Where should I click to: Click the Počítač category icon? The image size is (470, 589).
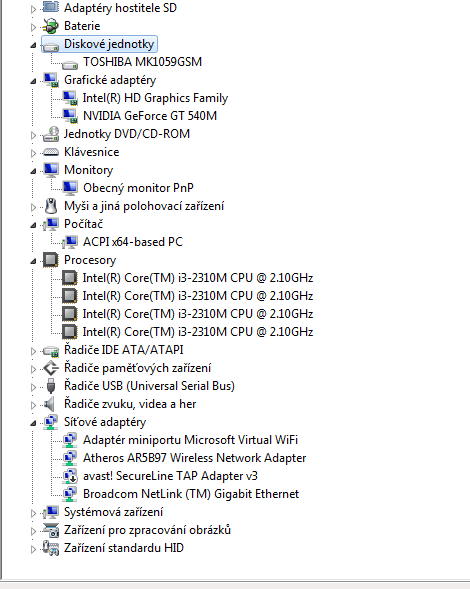(51, 224)
